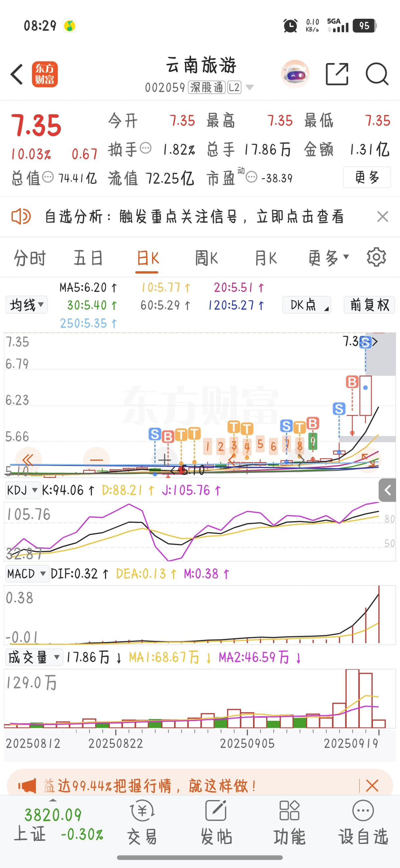Tap the 更多 button in quote details
400x868 pixels.
click(367, 177)
